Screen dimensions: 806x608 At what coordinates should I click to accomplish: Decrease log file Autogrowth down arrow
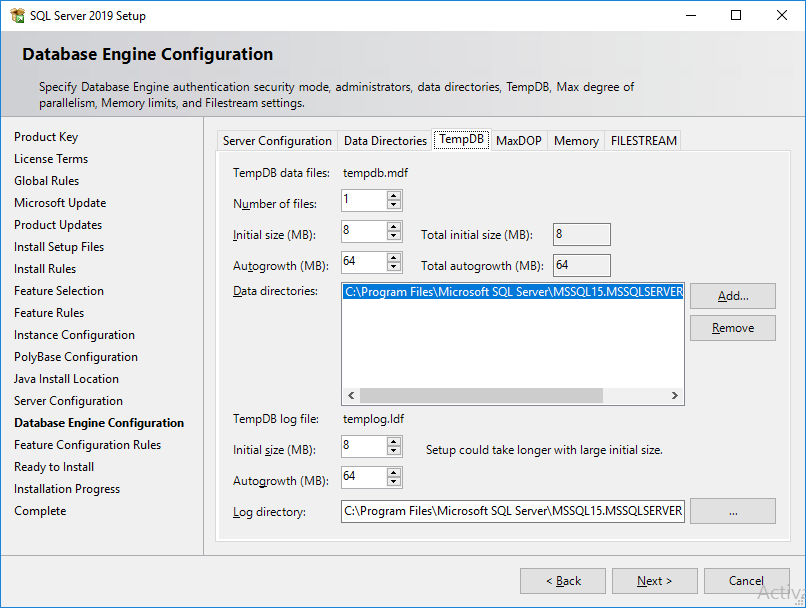tap(394, 481)
